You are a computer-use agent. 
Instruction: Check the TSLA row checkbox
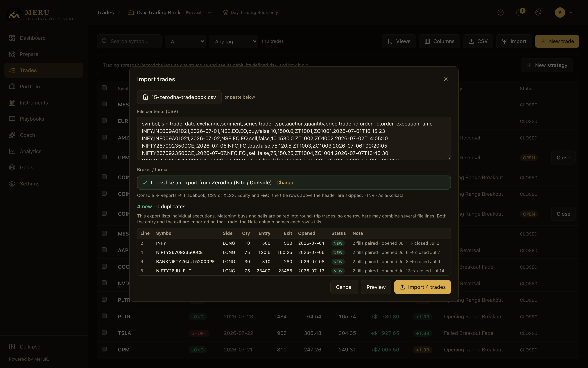pyautogui.click(x=104, y=332)
